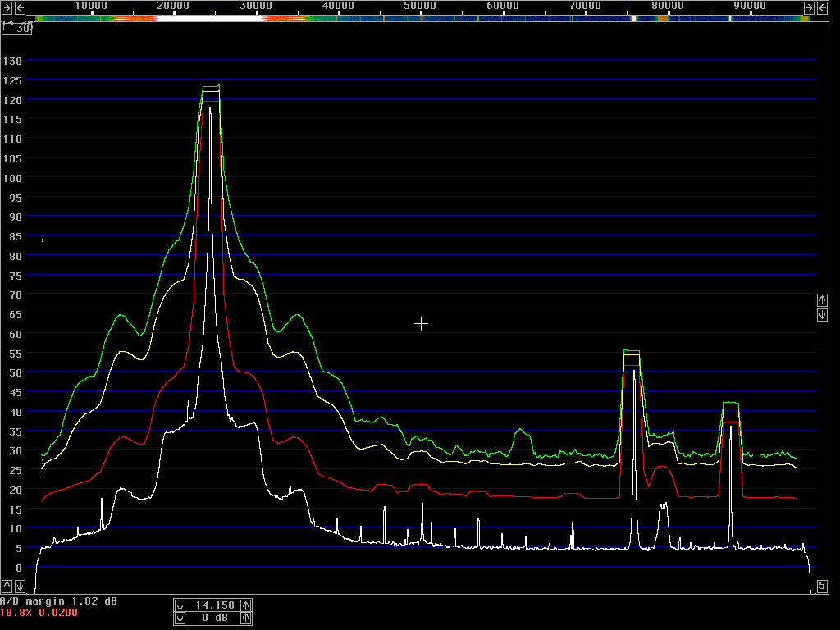Screen dimensions: 840x630
Task: Raise gain with the arrow right of 0 dB
Action: click(x=245, y=619)
